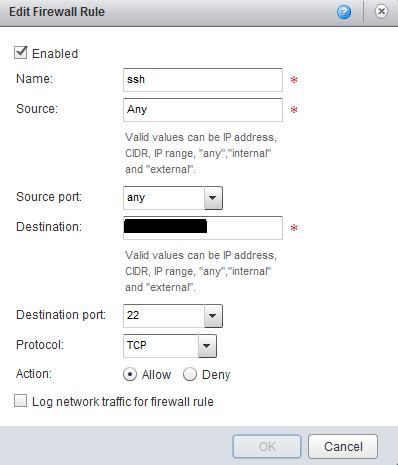Close the Edit Firewall Rule dialog

[x=381, y=12]
